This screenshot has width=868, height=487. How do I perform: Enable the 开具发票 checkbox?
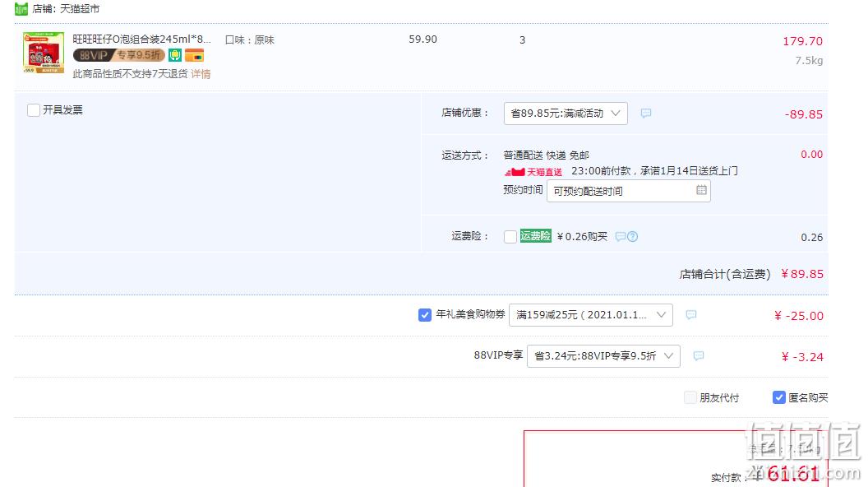(x=34, y=110)
